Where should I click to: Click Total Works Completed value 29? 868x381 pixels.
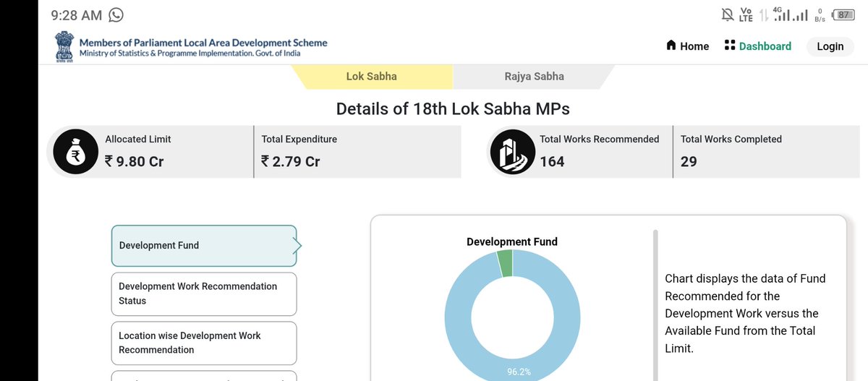[689, 162]
